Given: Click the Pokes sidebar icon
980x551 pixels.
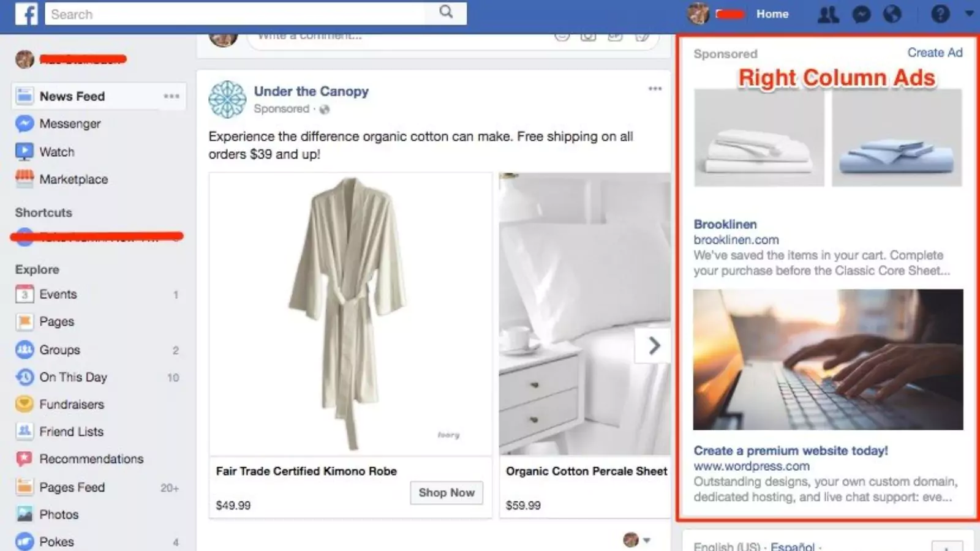Looking at the screenshot, I should click(24, 542).
